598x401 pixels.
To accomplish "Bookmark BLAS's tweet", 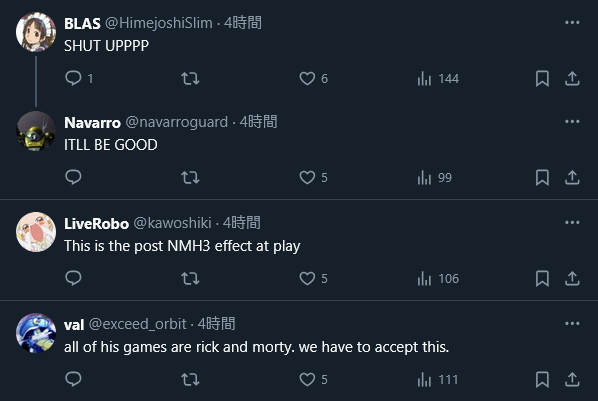I will point(542,78).
